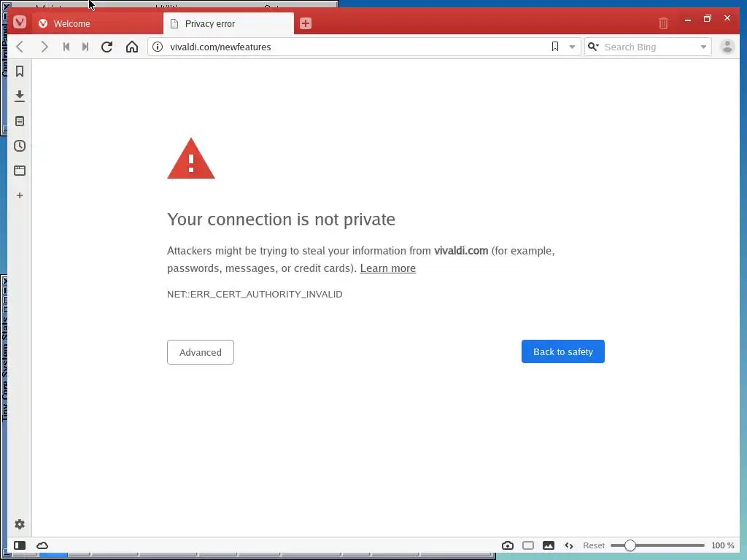
Task: Focus the Search Bing field
Action: pos(649,47)
